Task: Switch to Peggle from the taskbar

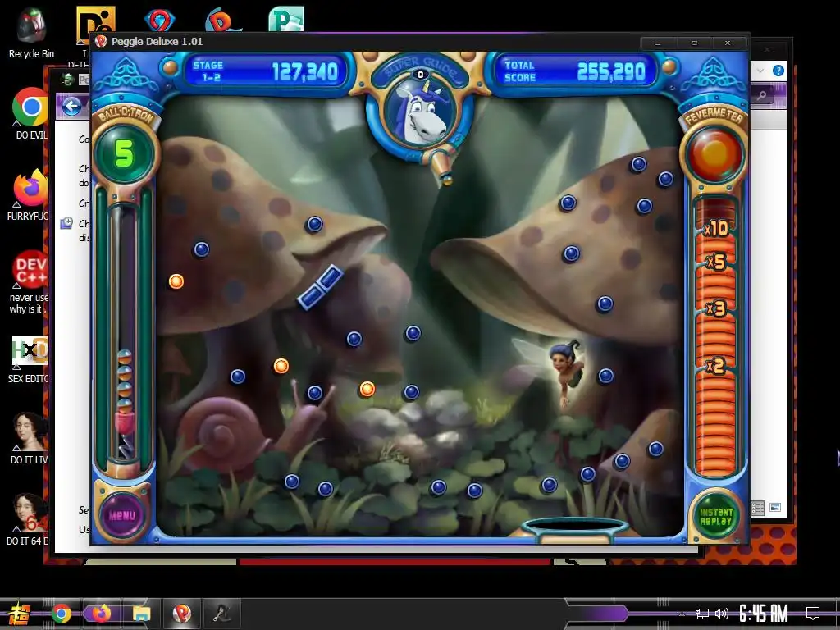Action: click(182, 614)
